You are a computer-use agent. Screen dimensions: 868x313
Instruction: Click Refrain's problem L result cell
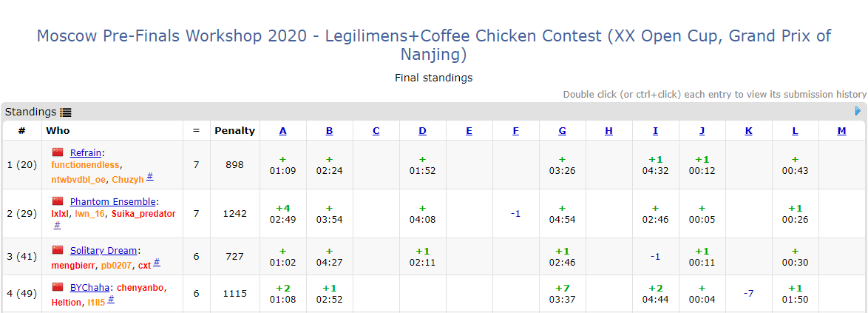795,164
